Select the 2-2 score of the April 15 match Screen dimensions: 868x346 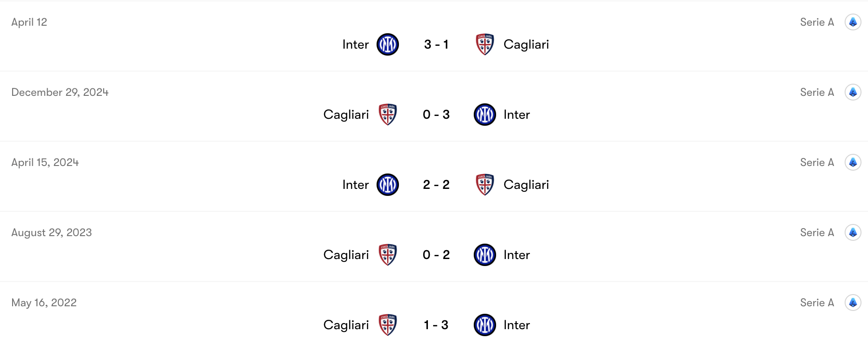436,185
